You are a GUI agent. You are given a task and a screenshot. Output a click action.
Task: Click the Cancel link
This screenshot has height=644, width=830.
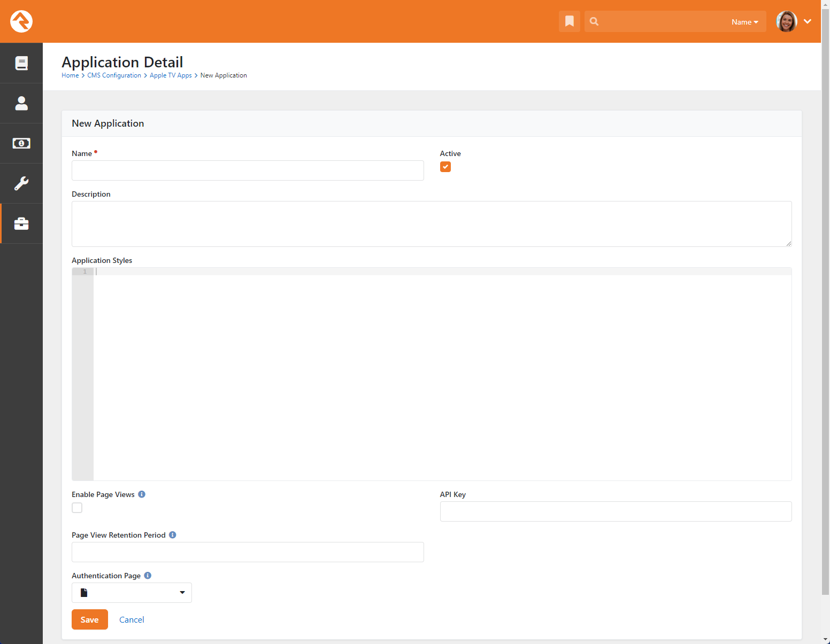tap(132, 619)
